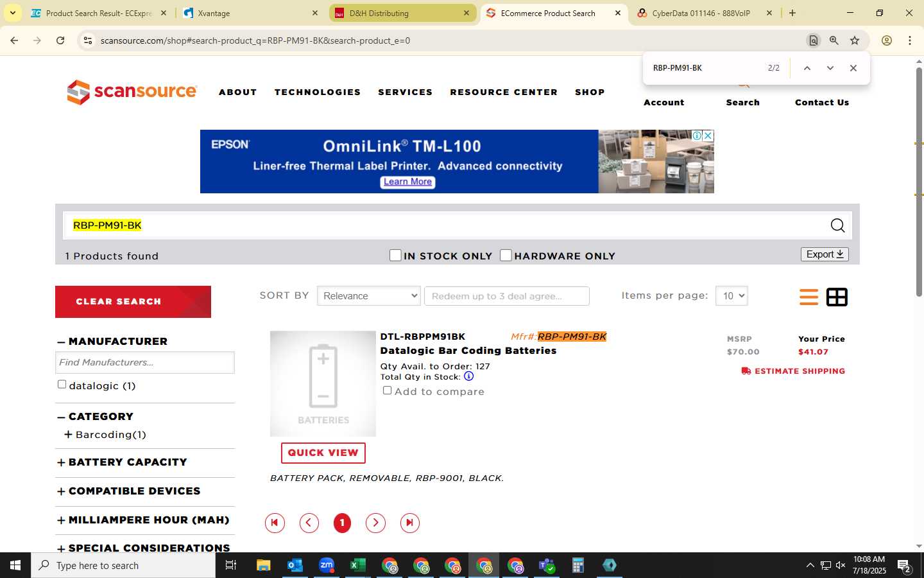Viewport: 924px width, 578px height.
Task: Collapse the CATEGORY filter section
Action: coord(61,417)
